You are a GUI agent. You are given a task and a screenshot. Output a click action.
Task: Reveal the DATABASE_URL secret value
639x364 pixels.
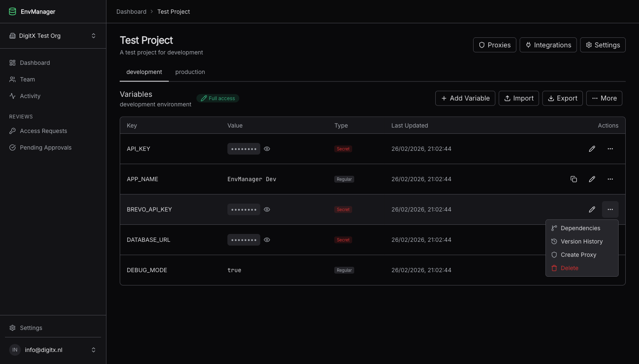267,240
